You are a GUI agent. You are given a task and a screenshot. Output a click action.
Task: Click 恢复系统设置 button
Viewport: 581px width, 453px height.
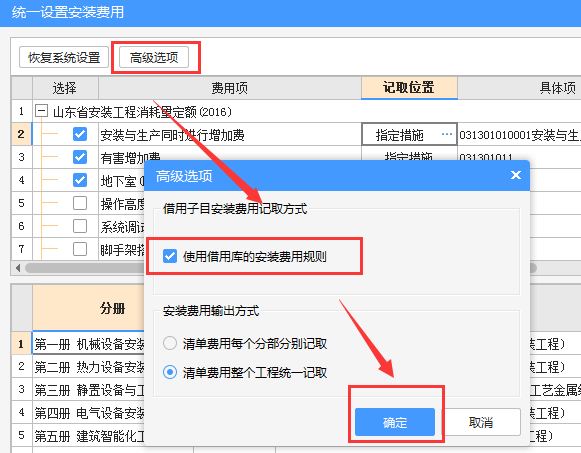pos(64,57)
